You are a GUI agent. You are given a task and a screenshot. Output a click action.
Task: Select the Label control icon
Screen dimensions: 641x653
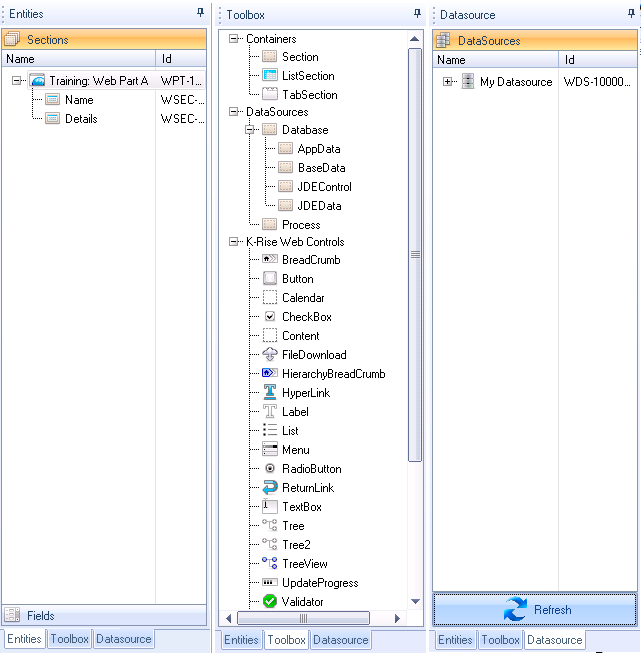(x=269, y=411)
